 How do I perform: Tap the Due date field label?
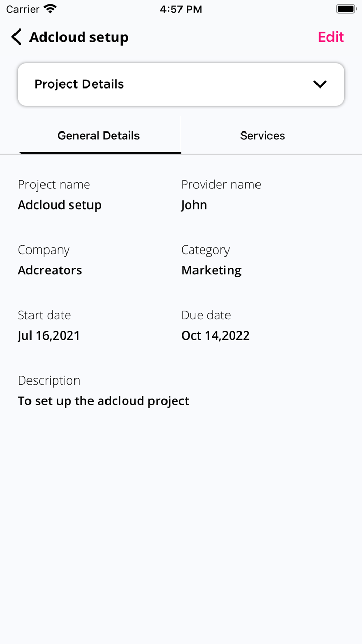206,315
